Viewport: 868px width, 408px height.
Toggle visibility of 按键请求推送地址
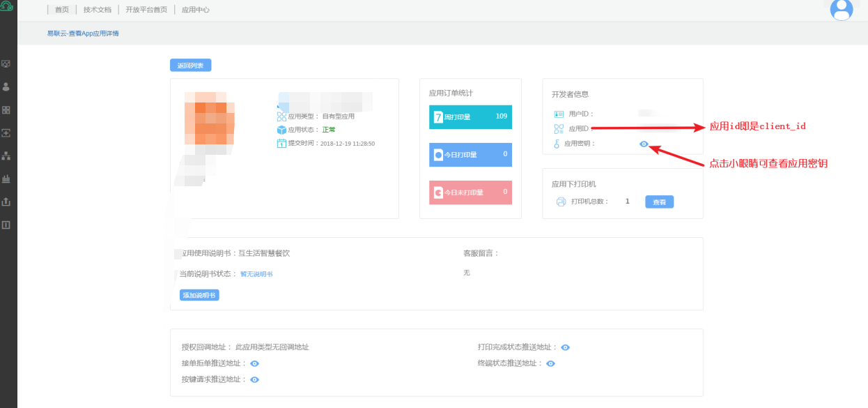[255, 379]
